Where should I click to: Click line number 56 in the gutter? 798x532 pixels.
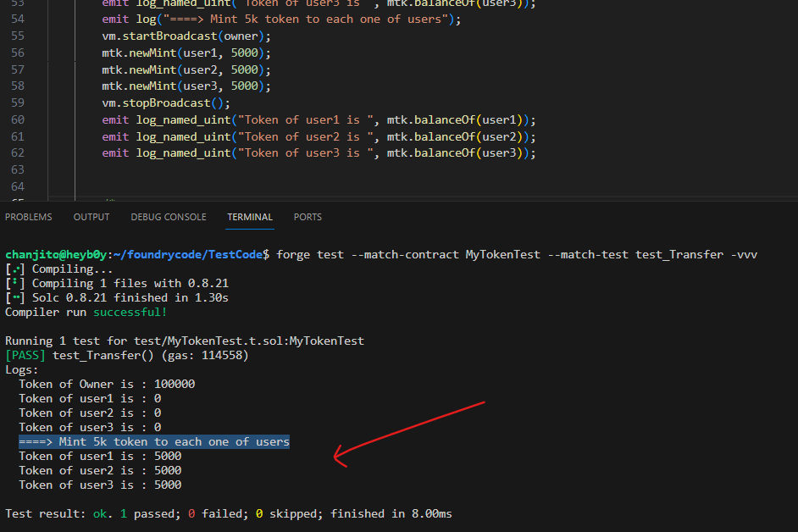(x=18, y=53)
